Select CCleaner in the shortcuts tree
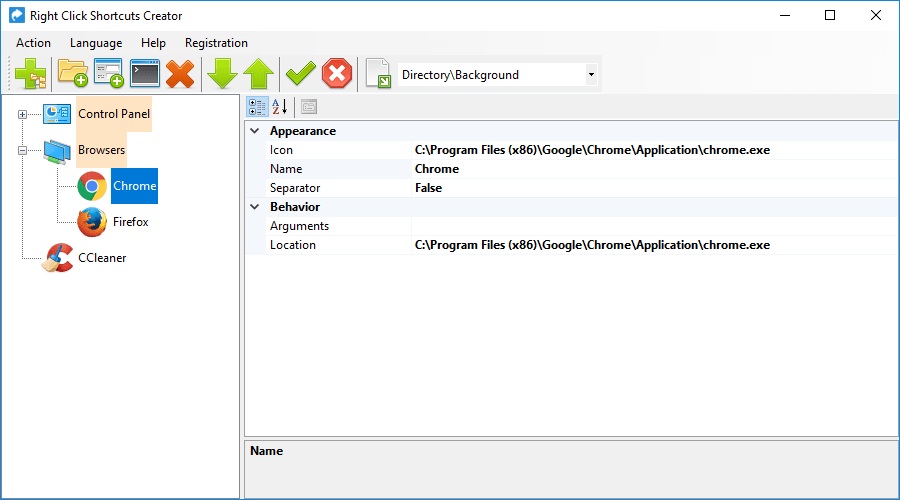Viewport: 900px width, 500px height. [102, 258]
